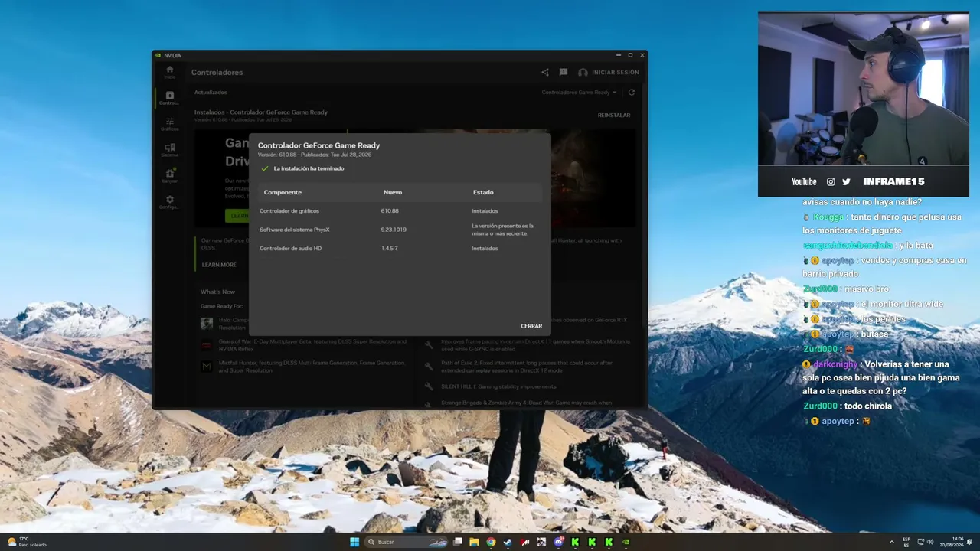
Task: Open the Sistema sidebar icon
Action: [x=170, y=150]
